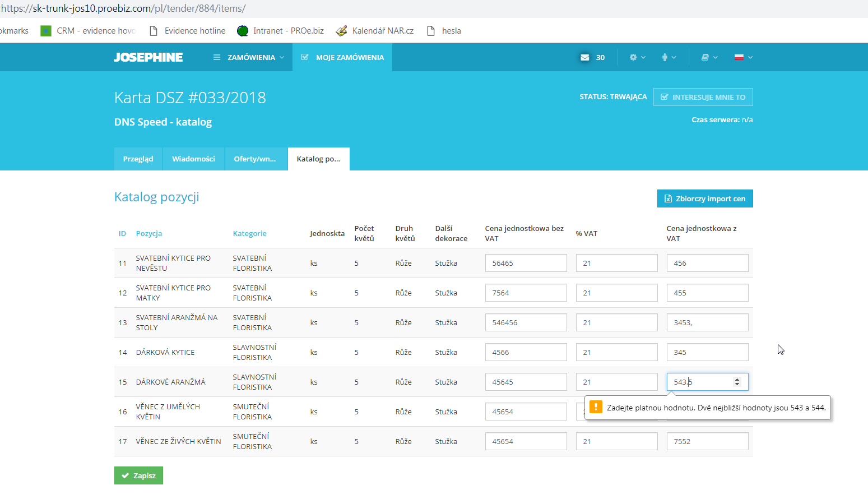Screen dimensions: 868x499
Task: Toggle the INTERESUJE MNIE TO checkbox button
Action: tap(703, 97)
